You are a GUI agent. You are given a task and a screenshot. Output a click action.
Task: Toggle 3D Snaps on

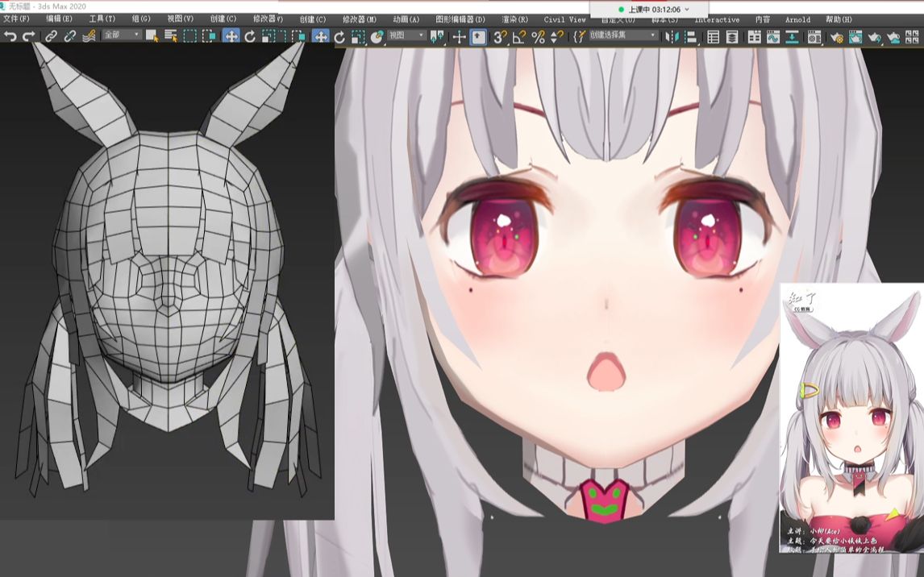pos(500,37)
